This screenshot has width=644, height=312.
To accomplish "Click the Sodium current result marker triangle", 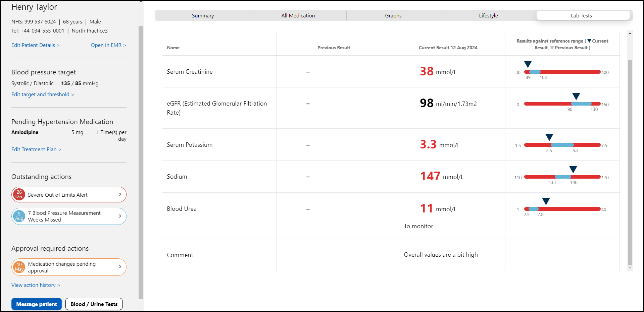I will tap(573, 169).
